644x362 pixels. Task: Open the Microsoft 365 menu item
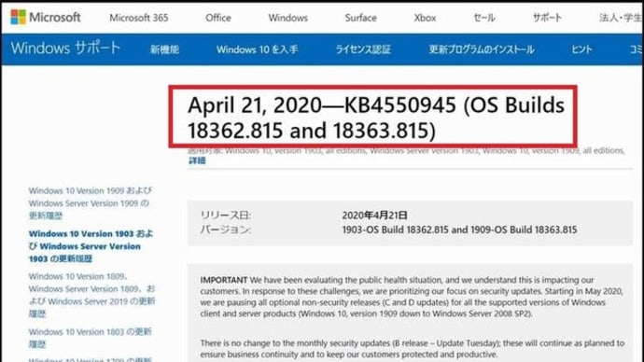coord(139,18)
